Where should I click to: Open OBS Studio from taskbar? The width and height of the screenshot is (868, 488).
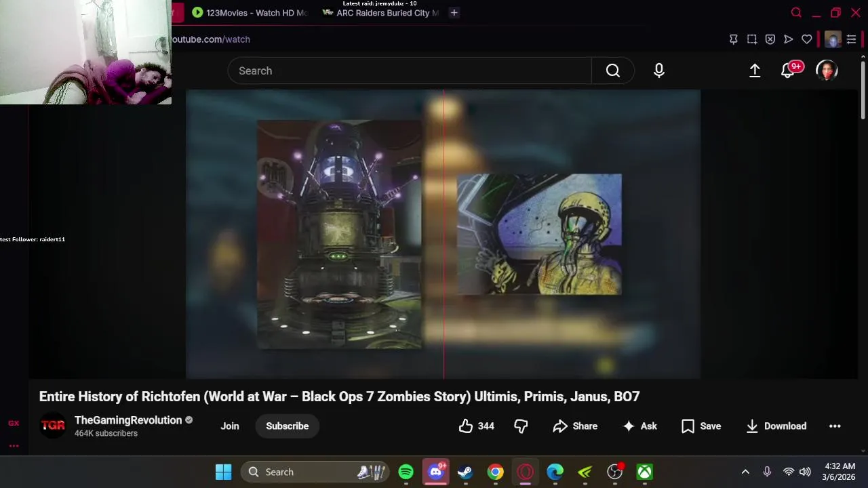coord(615,472)
